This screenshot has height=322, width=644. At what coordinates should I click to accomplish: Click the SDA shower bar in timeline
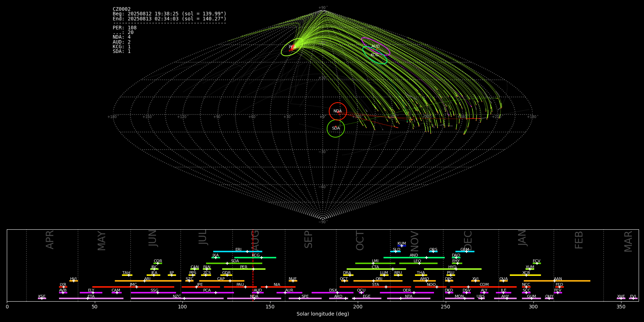point(234,263)
